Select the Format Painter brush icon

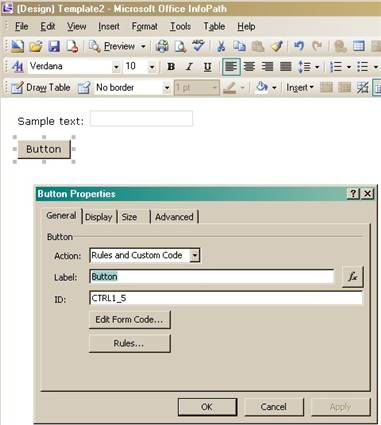(277, 46)
